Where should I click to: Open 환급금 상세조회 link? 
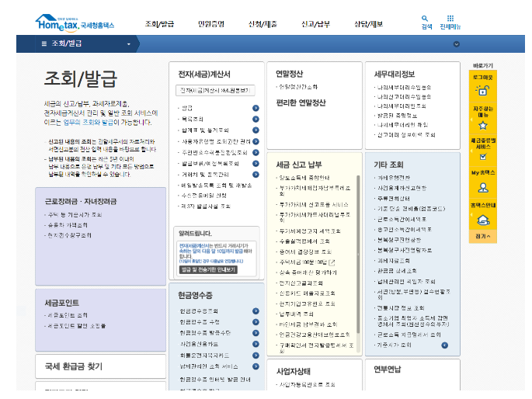(397, 271)
